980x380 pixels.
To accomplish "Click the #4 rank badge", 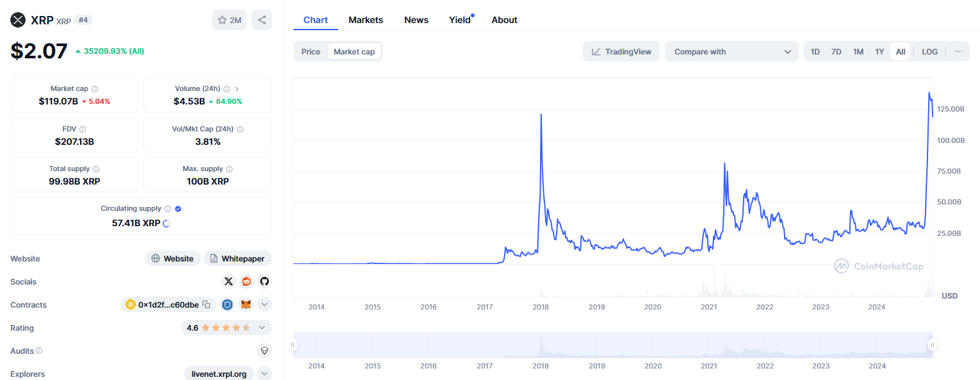I will click(x=83, y=20).
